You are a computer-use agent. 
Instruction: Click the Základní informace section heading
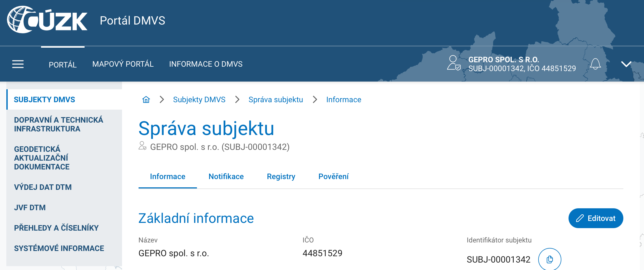point(196,218)
